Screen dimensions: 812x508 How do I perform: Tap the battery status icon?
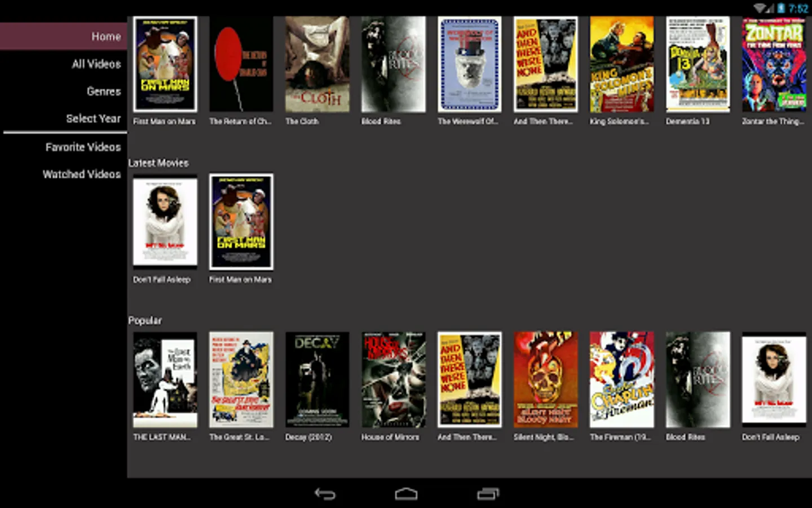click(x=782, y=8)
